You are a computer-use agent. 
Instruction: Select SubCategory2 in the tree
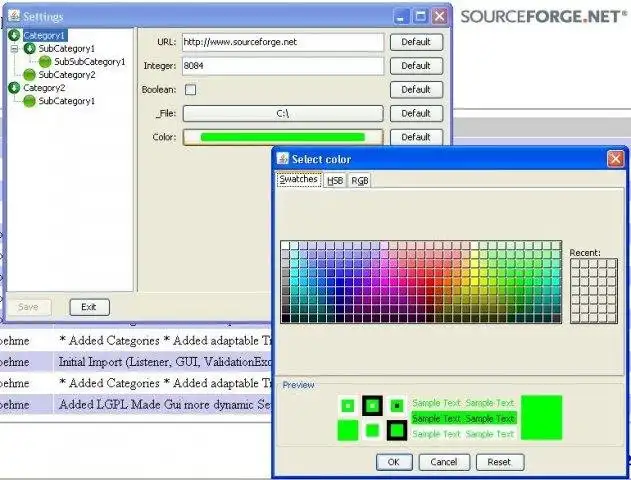click(67, 74)
